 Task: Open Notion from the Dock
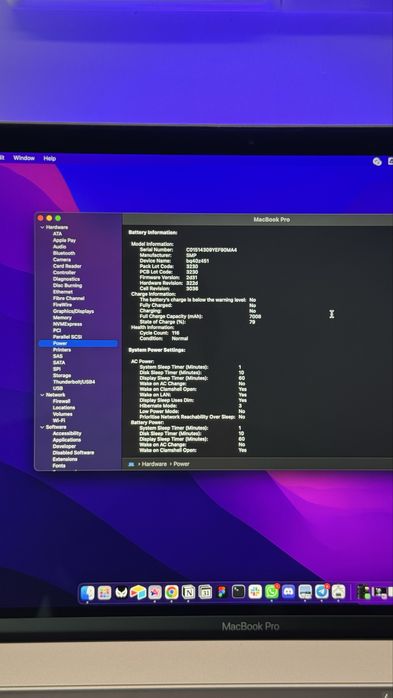[188, 592]
